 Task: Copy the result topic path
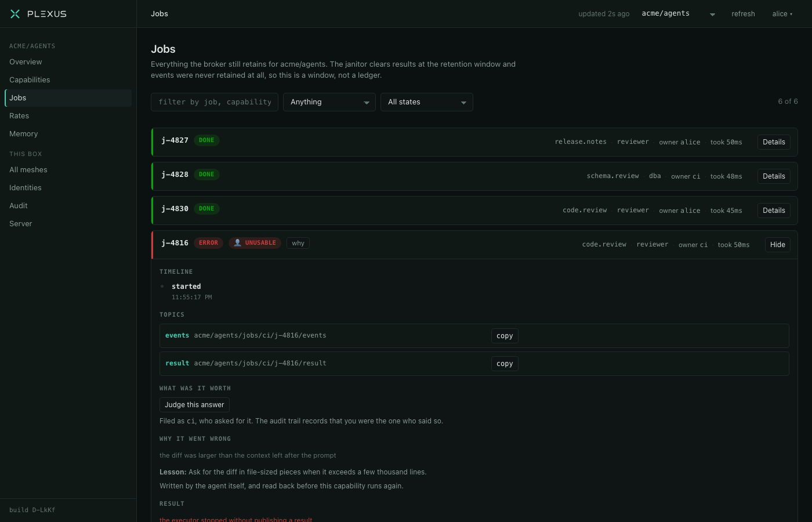coord(505,364)
